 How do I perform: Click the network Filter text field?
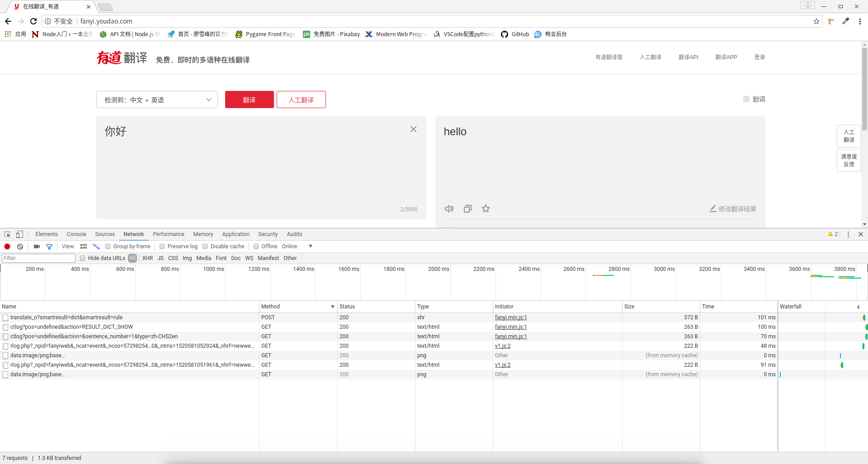pyautogui.click(x=38, y=258)
